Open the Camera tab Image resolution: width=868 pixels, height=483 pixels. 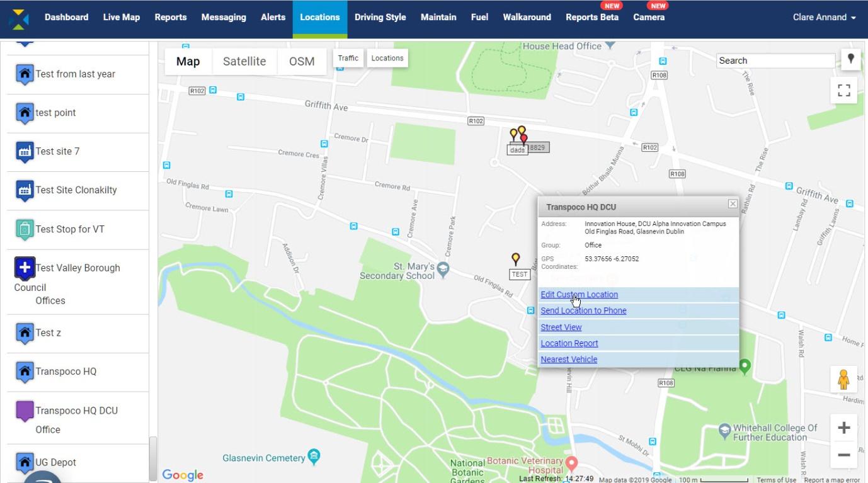(x=649, y=17)
